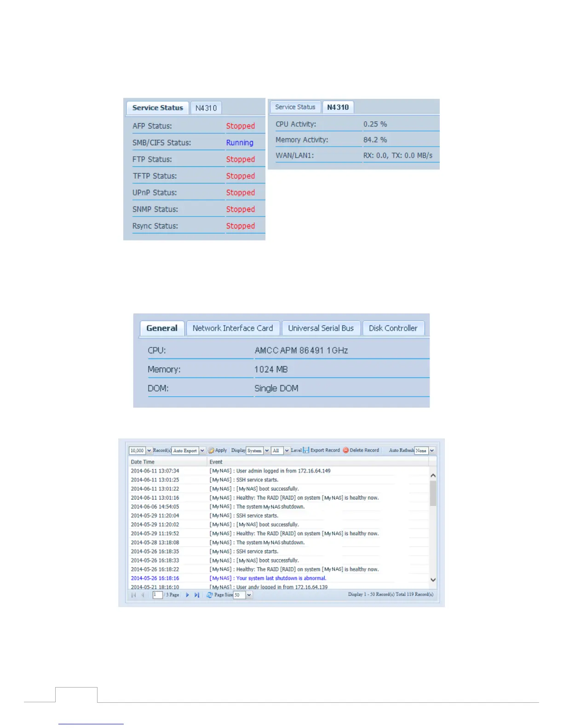Viewport: 563px width, 728px height.
Task: Go to the next log page
Action: point(187,595)
